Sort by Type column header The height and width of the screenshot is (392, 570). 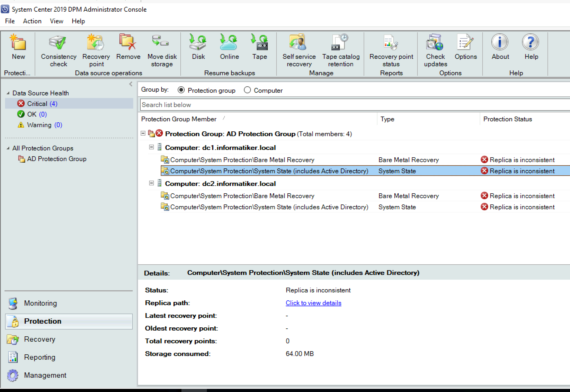[428, 119]
